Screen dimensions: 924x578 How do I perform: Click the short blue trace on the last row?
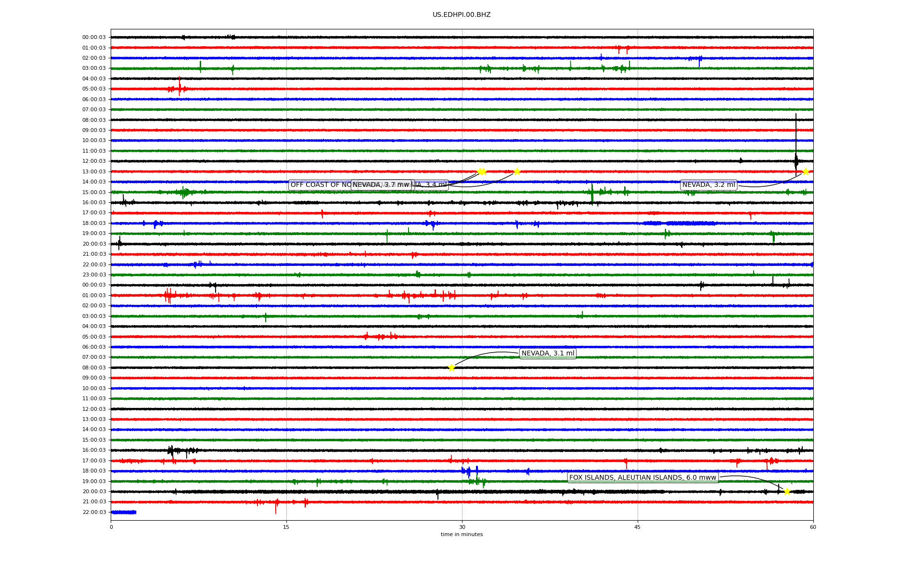coord(124,512)
